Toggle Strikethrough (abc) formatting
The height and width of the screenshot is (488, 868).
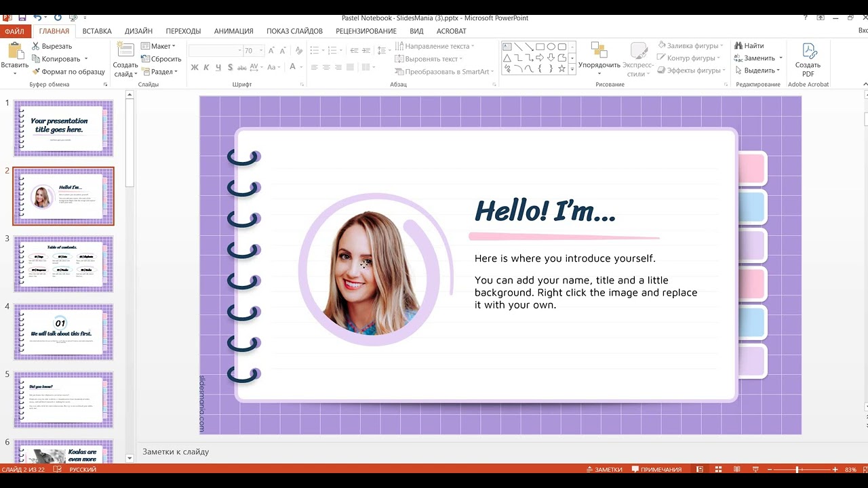[241, 67]
